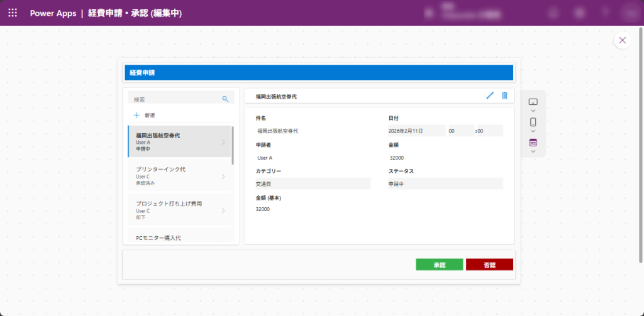Click the plus 新規 button
The width and height of the screenshot is (644, 316).
[144, 116]
